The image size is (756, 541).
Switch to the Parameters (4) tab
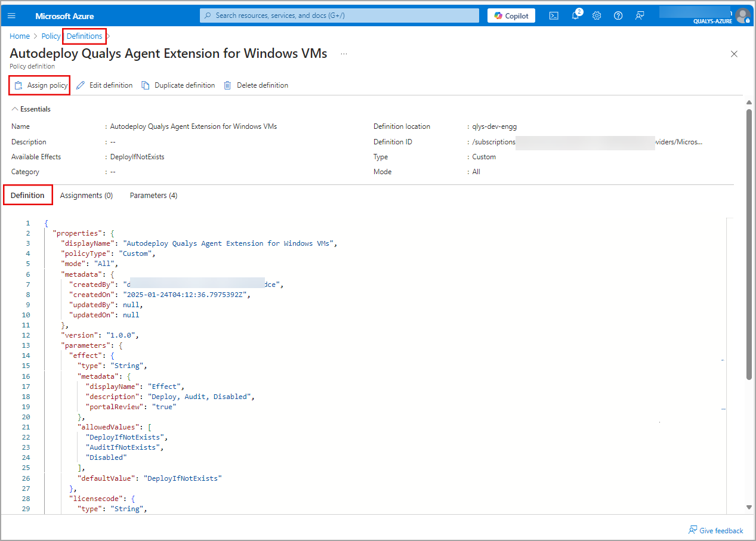coord(153,195)
